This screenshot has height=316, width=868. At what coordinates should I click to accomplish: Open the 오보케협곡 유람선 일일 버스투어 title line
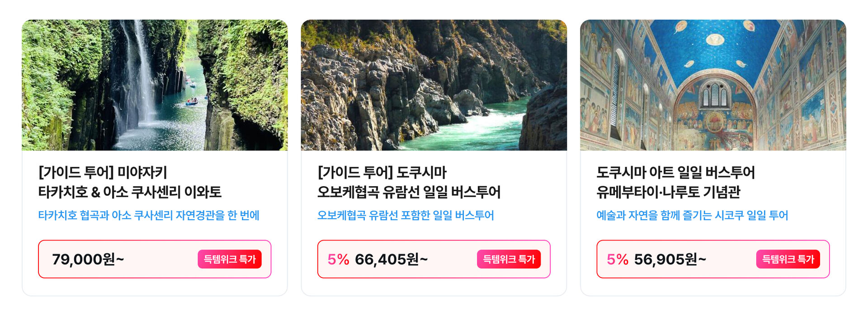pyautogui.click(x=409, y=192)
